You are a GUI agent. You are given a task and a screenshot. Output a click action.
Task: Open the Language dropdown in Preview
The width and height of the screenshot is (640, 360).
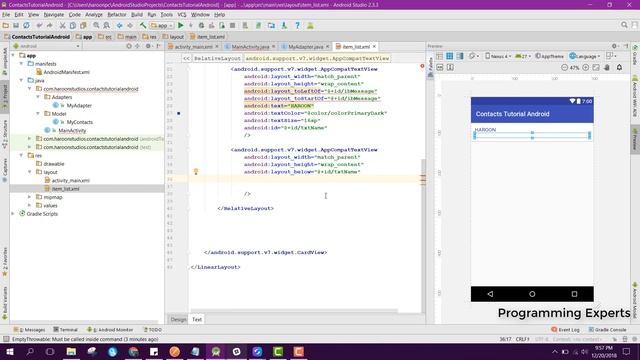(x=585, y=56)
